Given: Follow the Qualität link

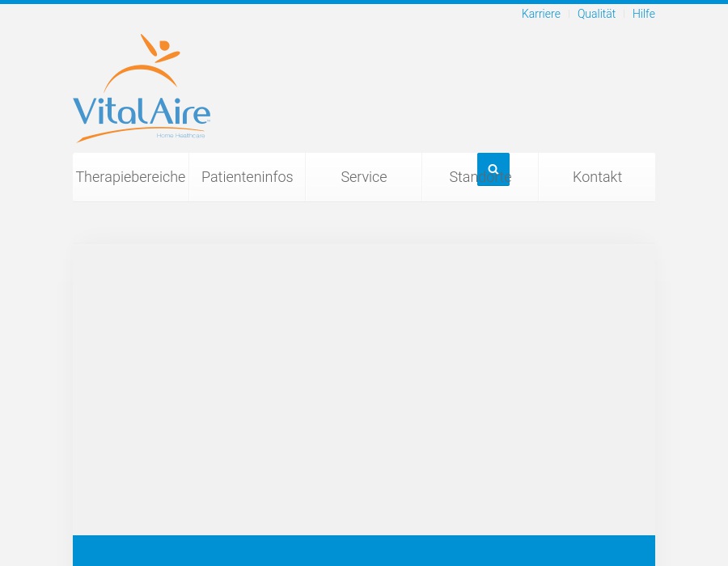Looking at the screenshot, I should point(596,14).
